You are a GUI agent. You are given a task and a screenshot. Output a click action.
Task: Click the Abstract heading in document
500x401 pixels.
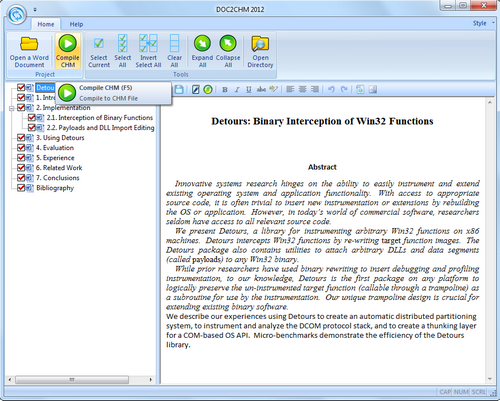pyautogui.click(x=322, y=167)
